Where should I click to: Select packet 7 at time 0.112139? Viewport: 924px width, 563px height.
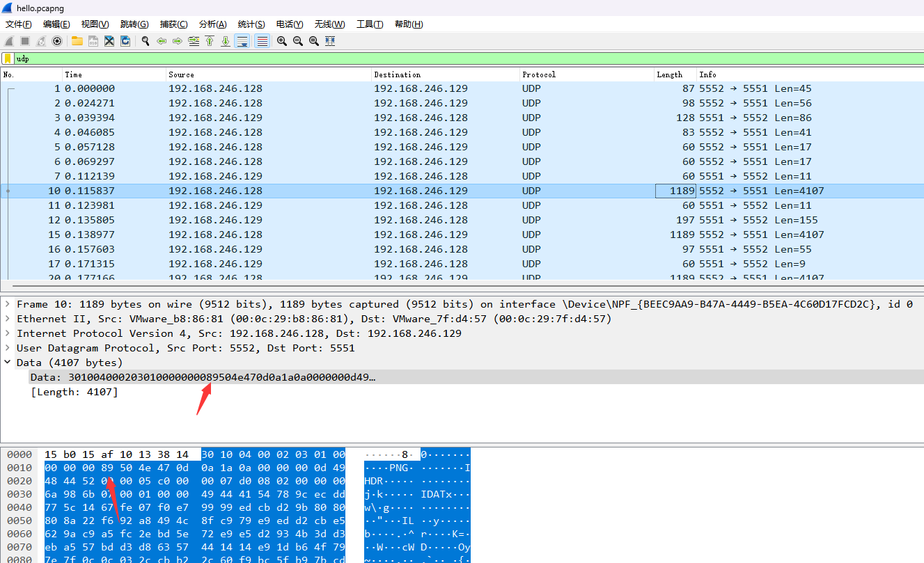pyautogui.click(x=462, y=176)
